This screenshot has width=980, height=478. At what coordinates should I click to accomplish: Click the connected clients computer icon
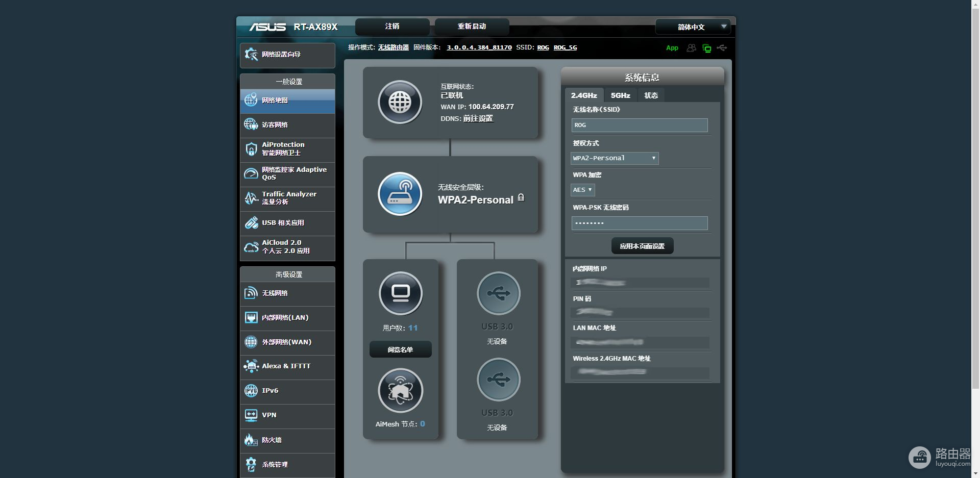tap(401, 293)
